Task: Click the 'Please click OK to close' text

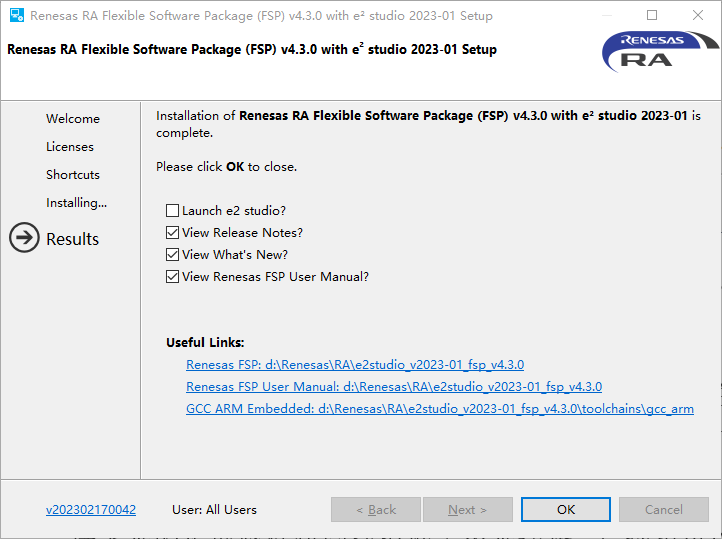Action: click(226, 167)
